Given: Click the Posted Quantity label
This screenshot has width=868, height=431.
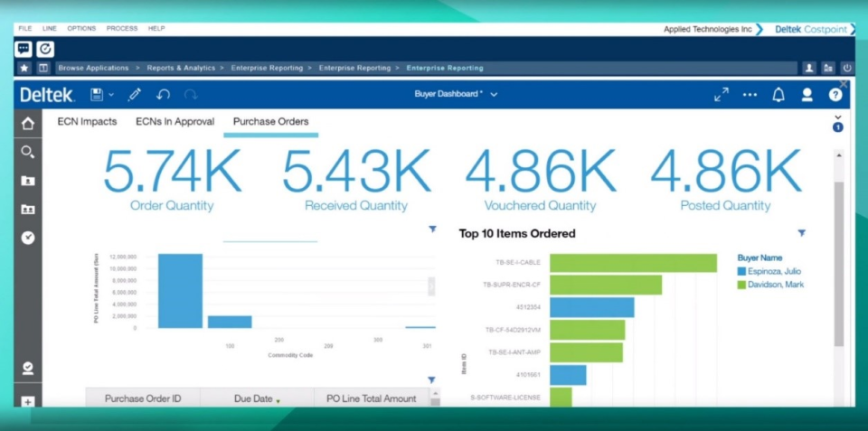Looking at the screenshot, I should [725, 206].
